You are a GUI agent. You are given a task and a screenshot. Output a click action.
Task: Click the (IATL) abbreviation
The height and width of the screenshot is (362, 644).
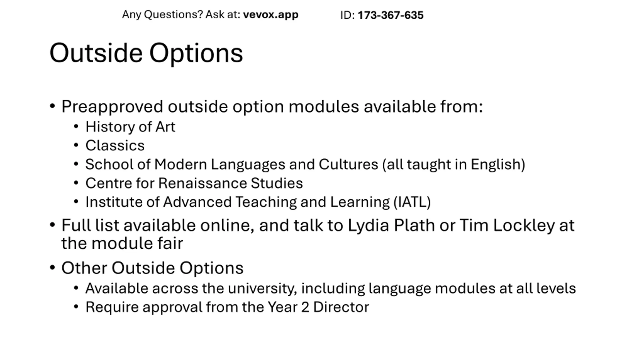[412, 202]
